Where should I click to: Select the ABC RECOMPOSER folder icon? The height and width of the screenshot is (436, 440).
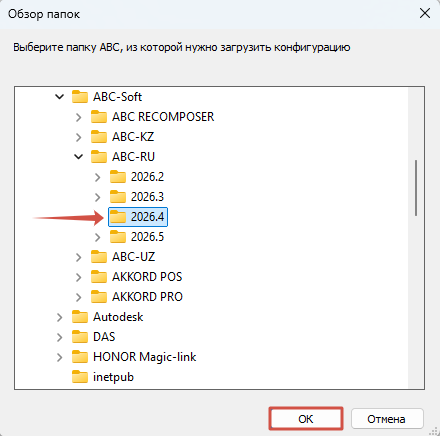(99, 117)
